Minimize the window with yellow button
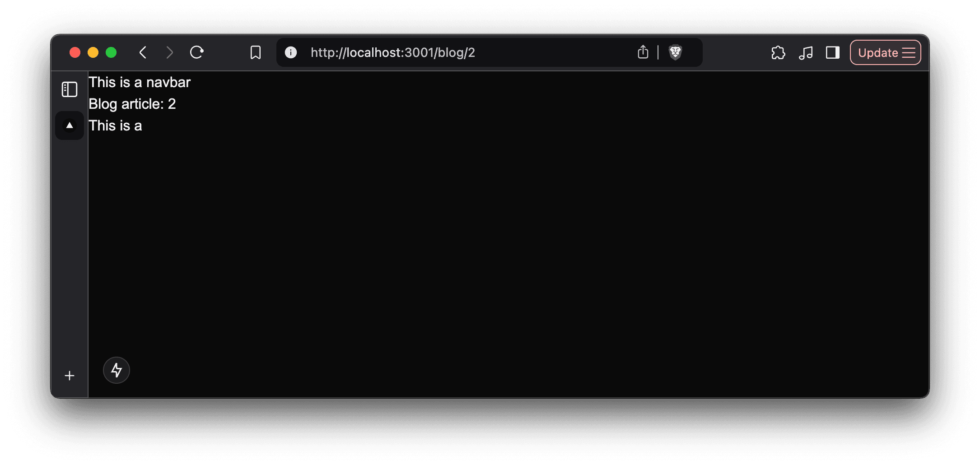Image resolution: width=980 pixels, height=465 pixels. click(93, 52)
